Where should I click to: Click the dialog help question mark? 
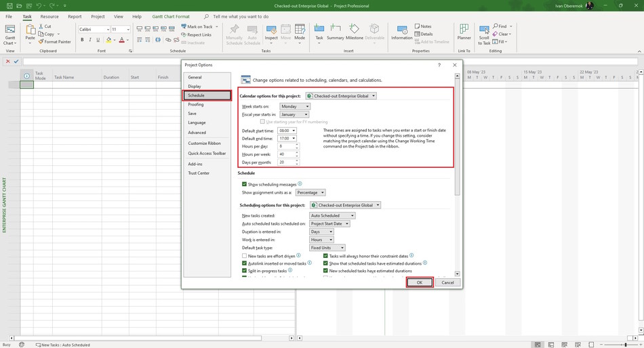pyautogui.click(x=439, y=65)
